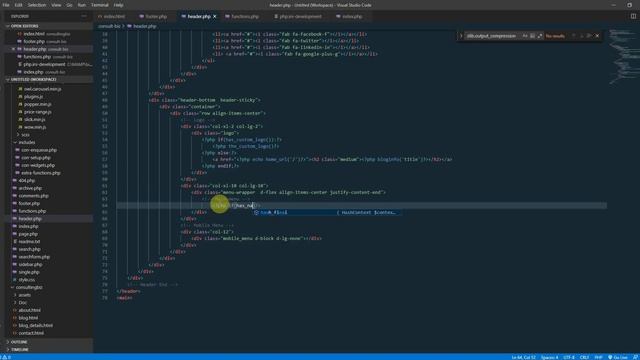This screenshot has height=360, width=640.
Task: Toggle replace mode in find widget
Action: [x=461, y=36]
